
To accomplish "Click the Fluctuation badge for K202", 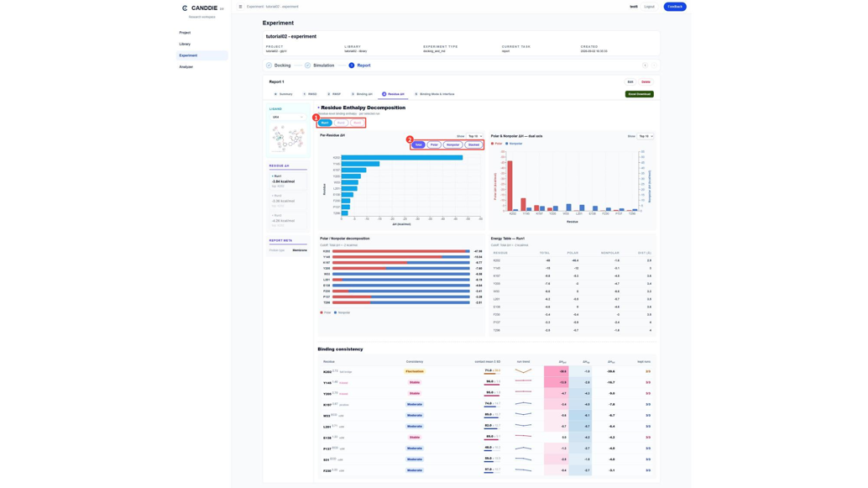I will click(415, 372).
